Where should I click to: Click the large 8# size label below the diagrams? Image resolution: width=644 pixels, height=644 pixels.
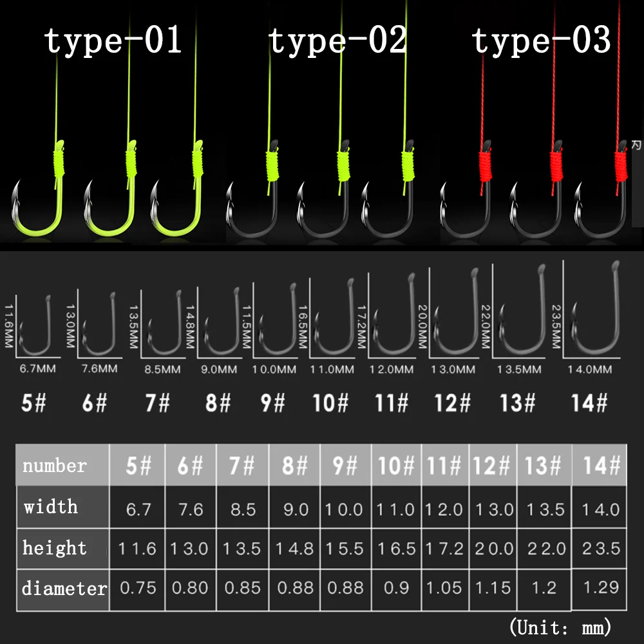click(x=218, y=402)
